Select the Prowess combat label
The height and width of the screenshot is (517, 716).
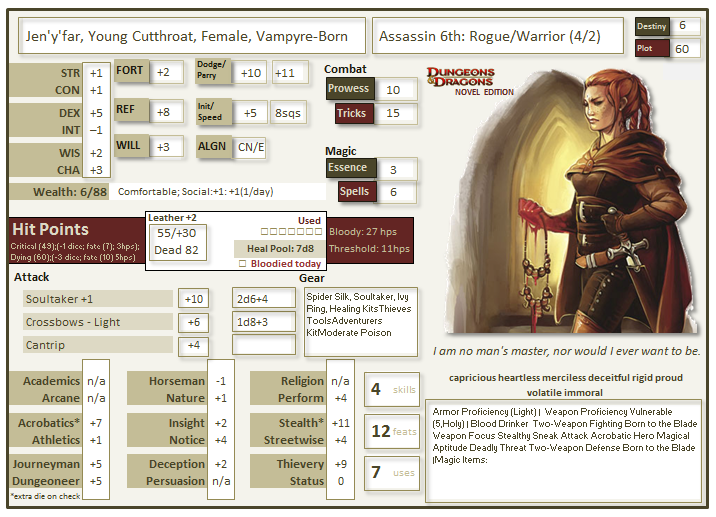pos(350,89)
